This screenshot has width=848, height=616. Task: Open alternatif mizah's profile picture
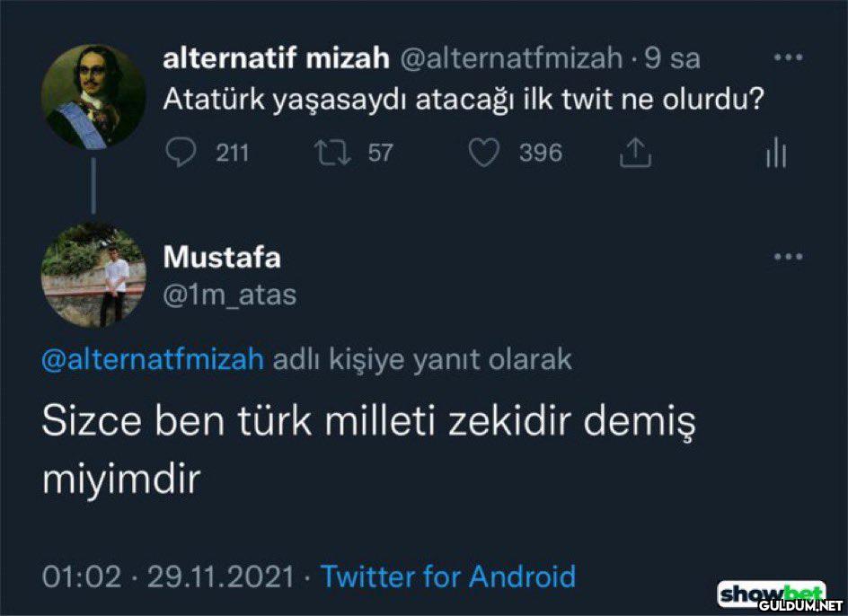94,95
